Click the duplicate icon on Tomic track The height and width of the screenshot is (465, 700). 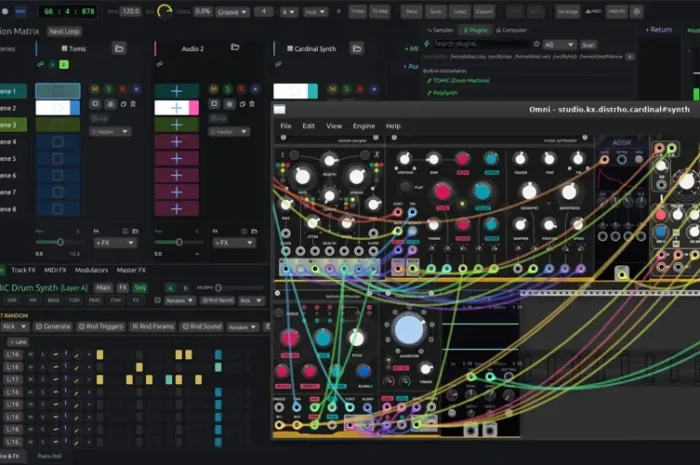[124, 104]
